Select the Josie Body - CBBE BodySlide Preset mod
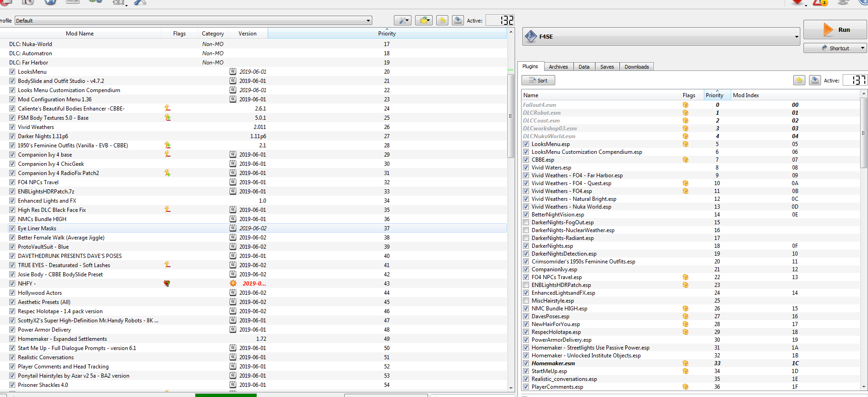 click(x=253, y=274)
